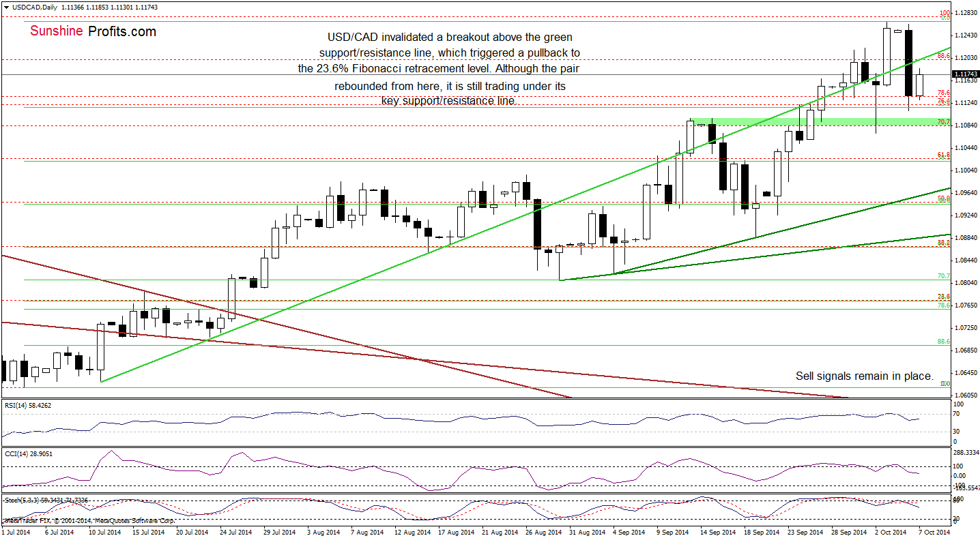Click the 20 Jul 2014 date label
Image resolution: width=980 pixels, height=538 pixels.
click(192, 532)
